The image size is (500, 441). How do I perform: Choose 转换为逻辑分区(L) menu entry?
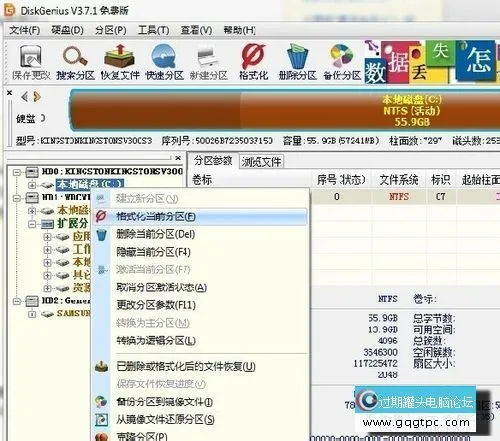[x=200, y=341]
